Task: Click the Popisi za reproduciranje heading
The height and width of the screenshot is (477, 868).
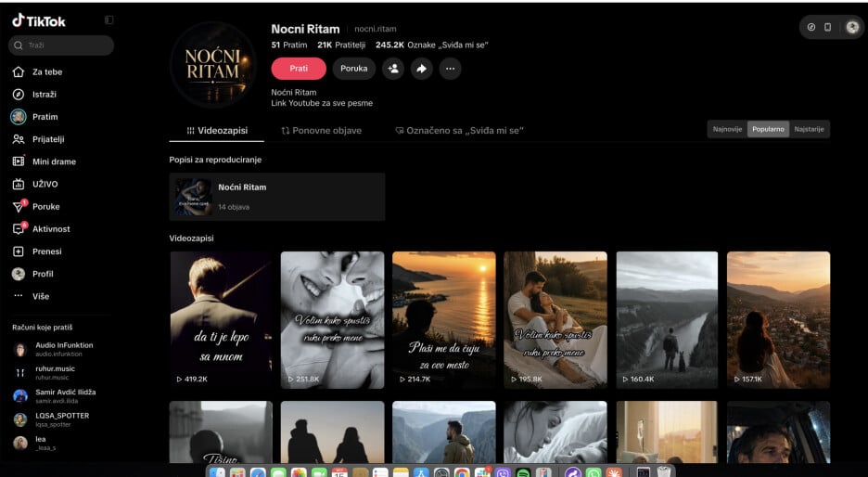Action: click(215, 160)
